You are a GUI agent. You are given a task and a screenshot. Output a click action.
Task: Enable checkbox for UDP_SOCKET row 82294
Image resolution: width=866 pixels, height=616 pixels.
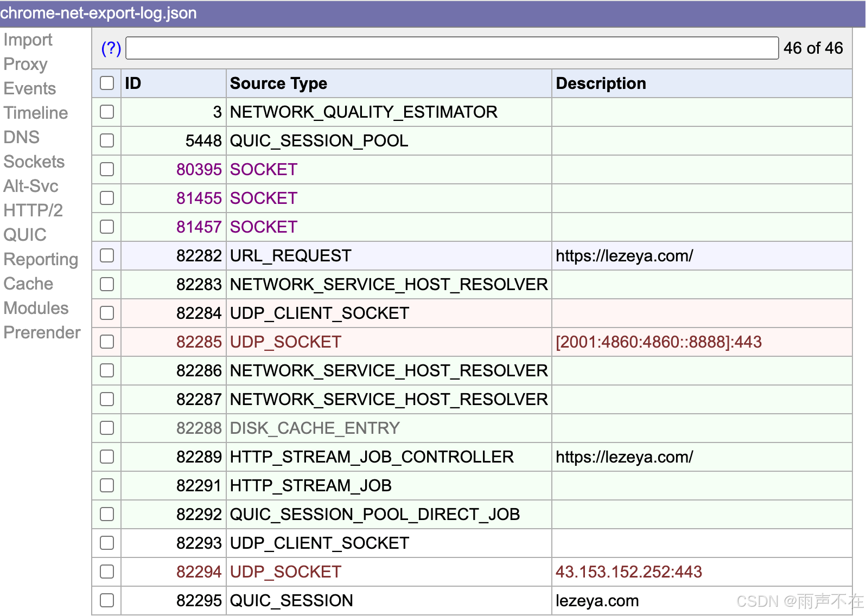[107, 572]
